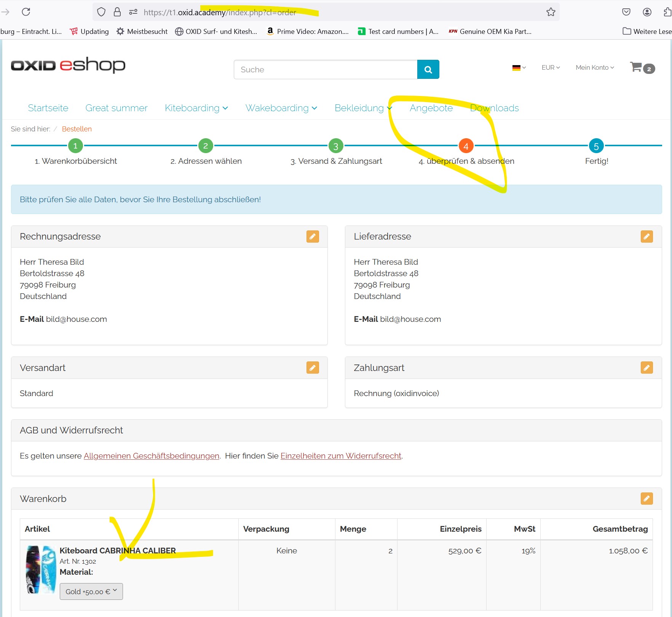Bookmark page with star icon
Image resolution: width=672 pixels, height=617 pixels.
tap(551, 12)
